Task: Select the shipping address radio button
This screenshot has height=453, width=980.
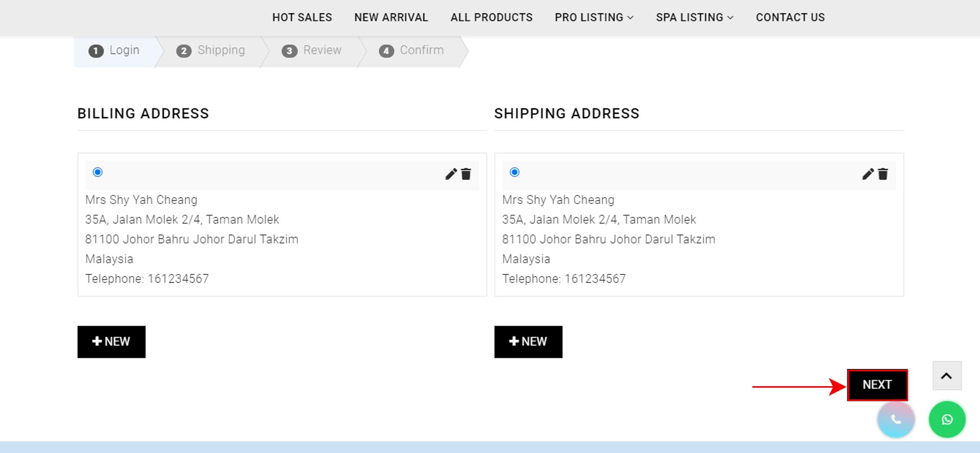Action: (514, 172)
